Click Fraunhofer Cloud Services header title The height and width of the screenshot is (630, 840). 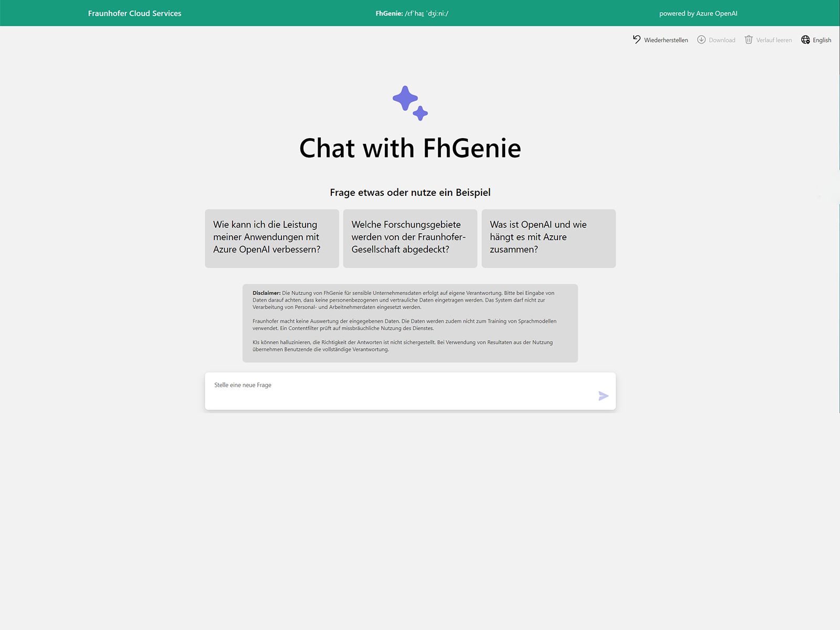pos(134,13)
